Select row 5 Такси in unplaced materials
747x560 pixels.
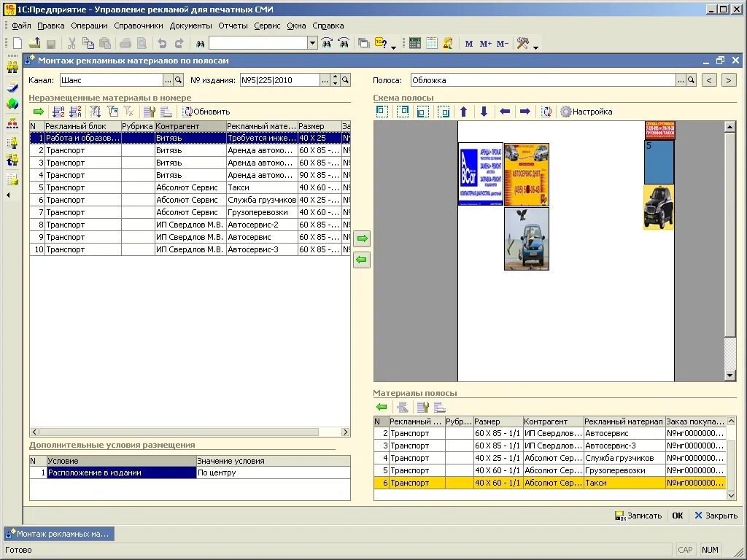point(190,187)
